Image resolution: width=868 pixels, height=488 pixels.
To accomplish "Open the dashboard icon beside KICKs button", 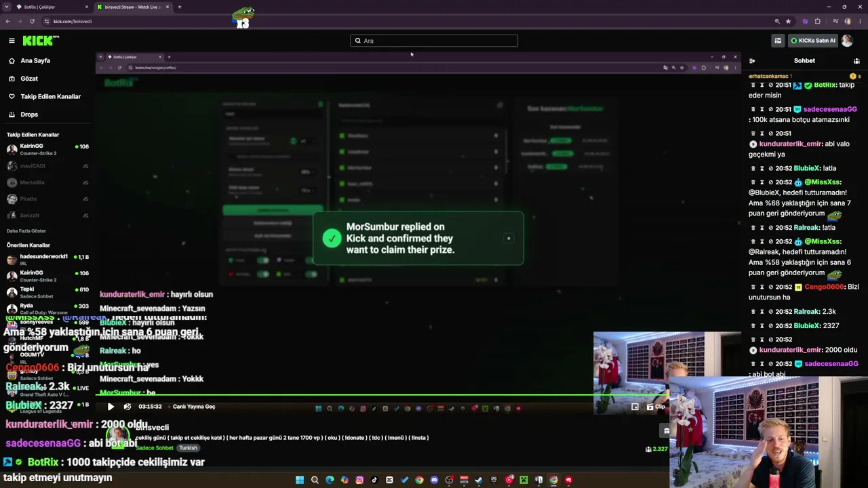I will click(x=778, y=41).
